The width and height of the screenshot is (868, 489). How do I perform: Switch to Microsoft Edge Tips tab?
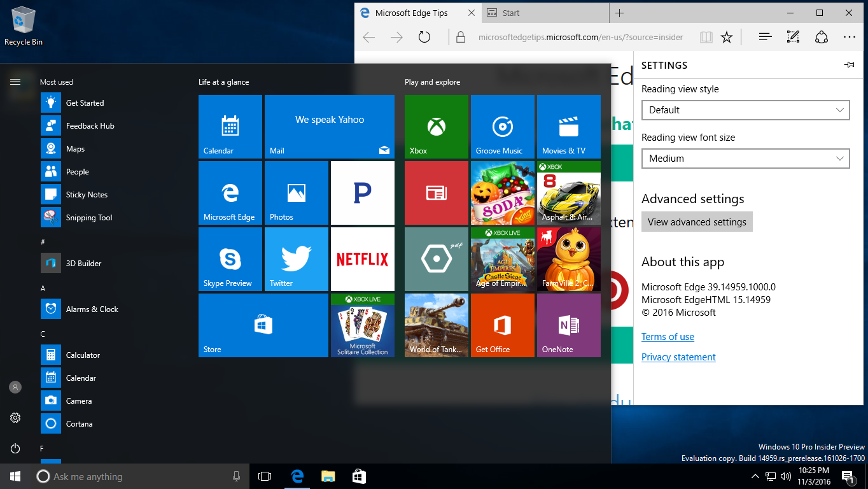coord(418,13)
